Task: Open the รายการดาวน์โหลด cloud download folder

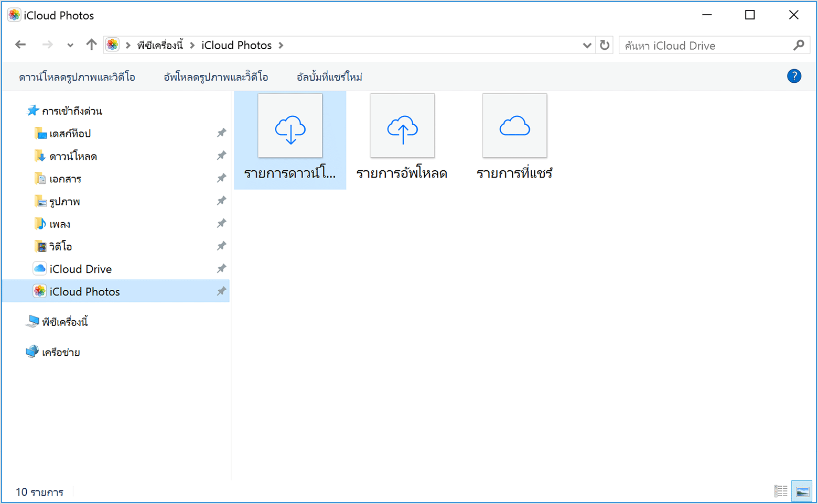Action: coord(290,139)
